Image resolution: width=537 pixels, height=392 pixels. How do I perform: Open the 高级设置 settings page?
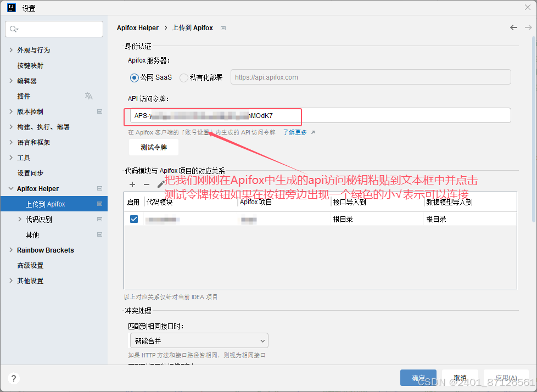pyautogui.click(x=30, y=265)
